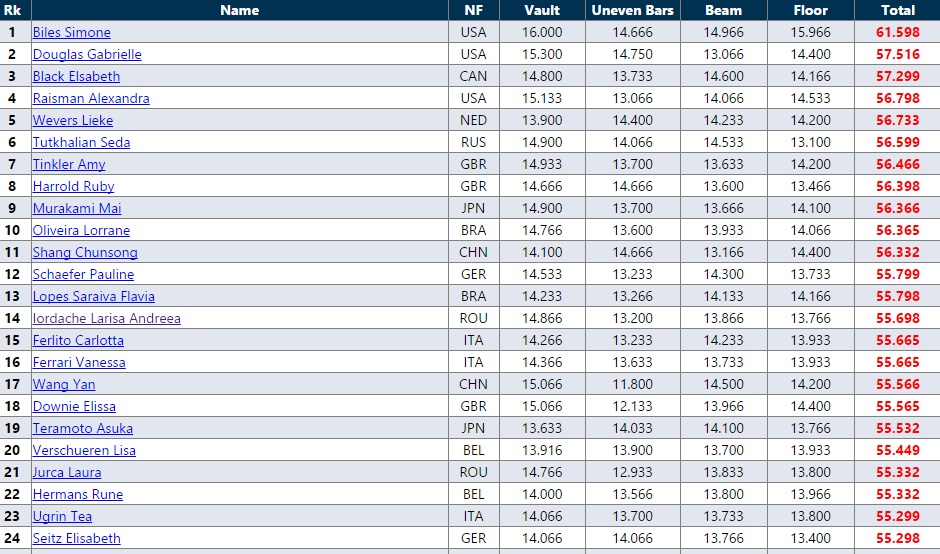Open the Wevers Lieke link
This screenshot has height=554, width=940.
click(x=73, y=121)
